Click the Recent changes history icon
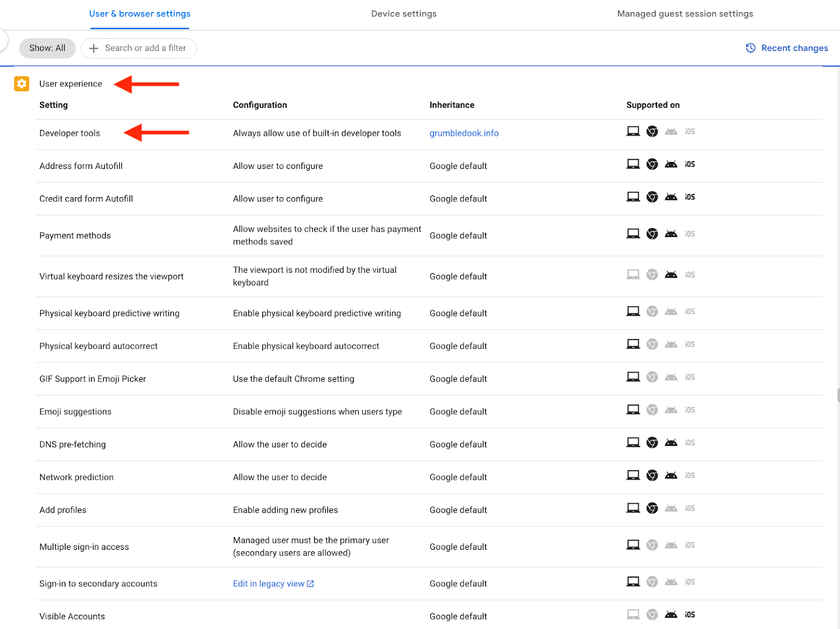This screenshot has width=840, height=629. (x=751, y=48)
